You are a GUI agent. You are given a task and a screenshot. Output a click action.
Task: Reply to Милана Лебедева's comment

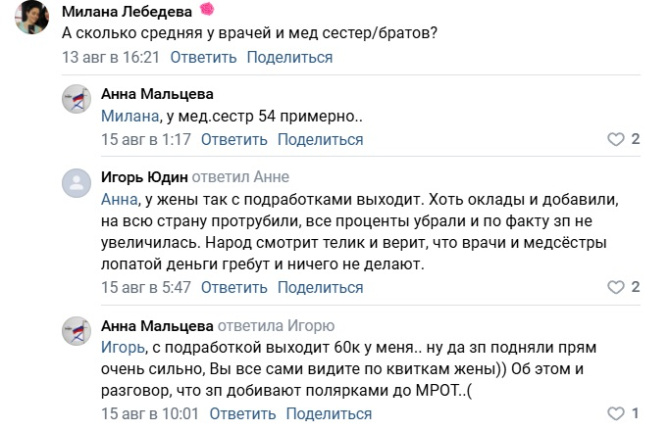[x=208, y=57]
